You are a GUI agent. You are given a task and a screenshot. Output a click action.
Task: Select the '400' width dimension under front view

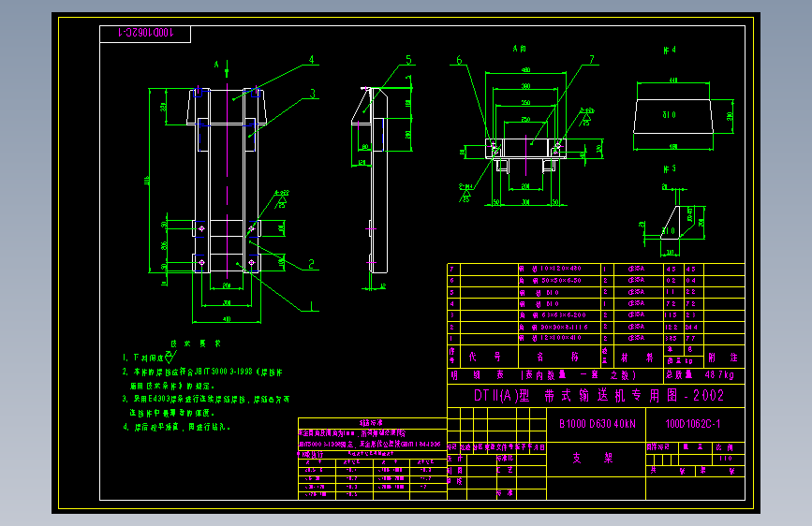coord(227,319)
